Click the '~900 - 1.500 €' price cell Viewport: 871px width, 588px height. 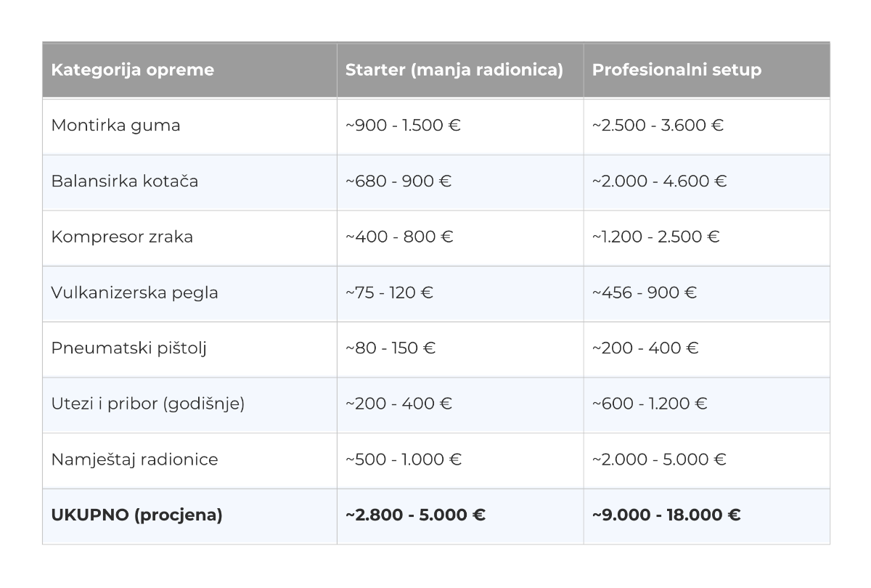pyautogui.click(x=403, y=125)
